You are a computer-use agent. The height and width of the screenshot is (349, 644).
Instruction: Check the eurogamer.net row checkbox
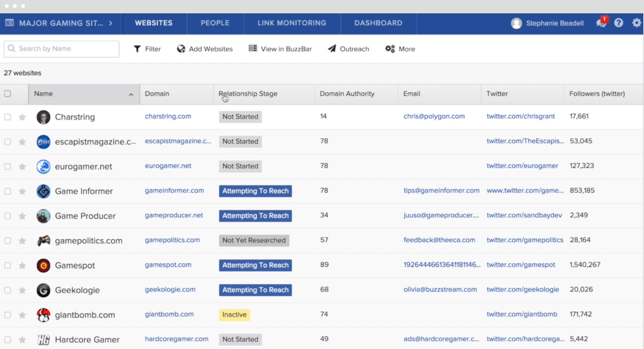pyautogui.click(x=7, y=166)
